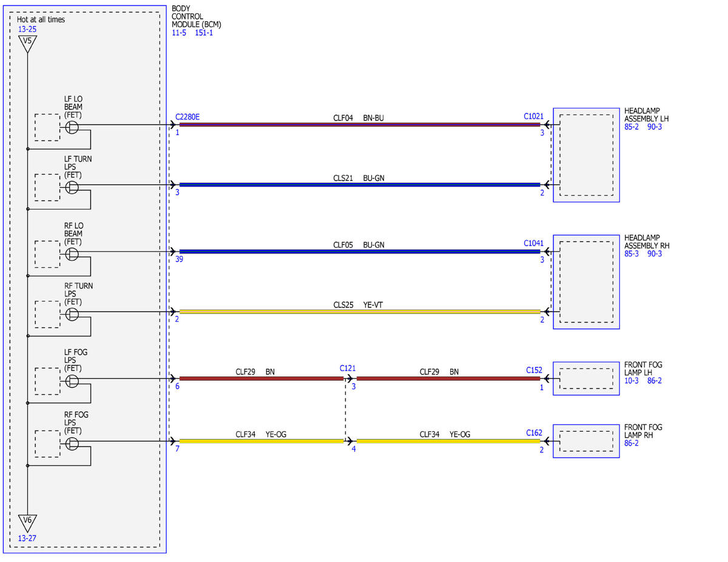The width and height of the screenshot is (728, 562).
Task: Click connector C152 at fog lamp LH
Action: tap(534, 369)
